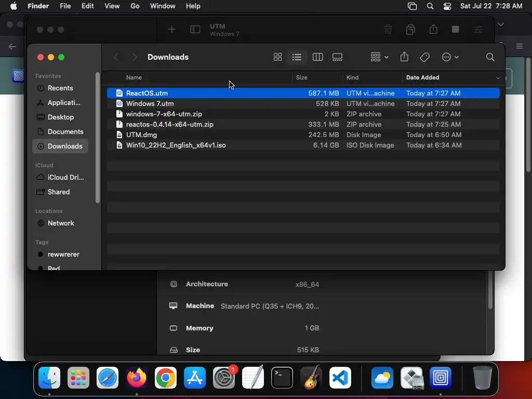Switch Finder to gallery view

[337, 57]
